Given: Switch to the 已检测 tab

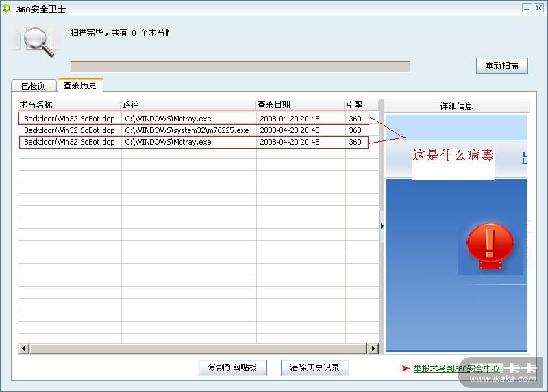Looking at the screenshot, I should click(34, 86).
